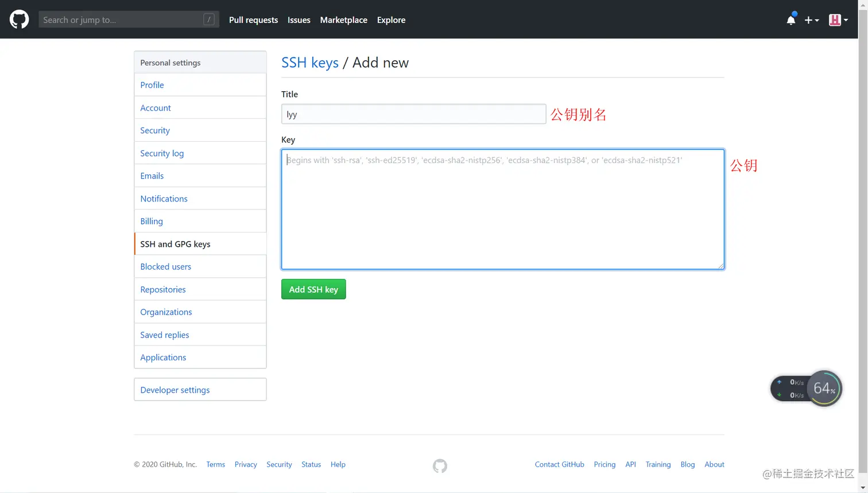The image size is (868, 493).
Task: Click the footer GitHub mark icon
Action: coord(440,465)
